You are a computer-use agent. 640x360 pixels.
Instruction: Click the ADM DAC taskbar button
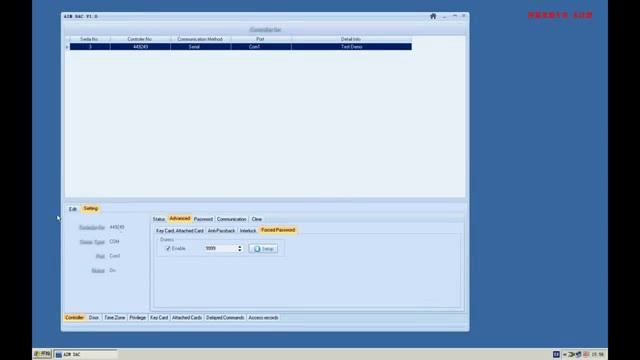[86, 354]
